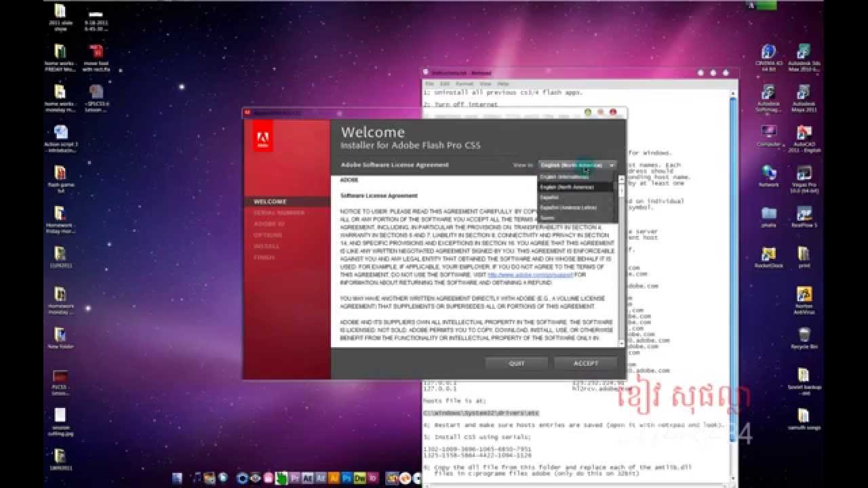The height and width of the screenshot is (488, 868).
Task: Open Autodesk 3ds Max 2010 desktop icon
Action: pos(804,58)
